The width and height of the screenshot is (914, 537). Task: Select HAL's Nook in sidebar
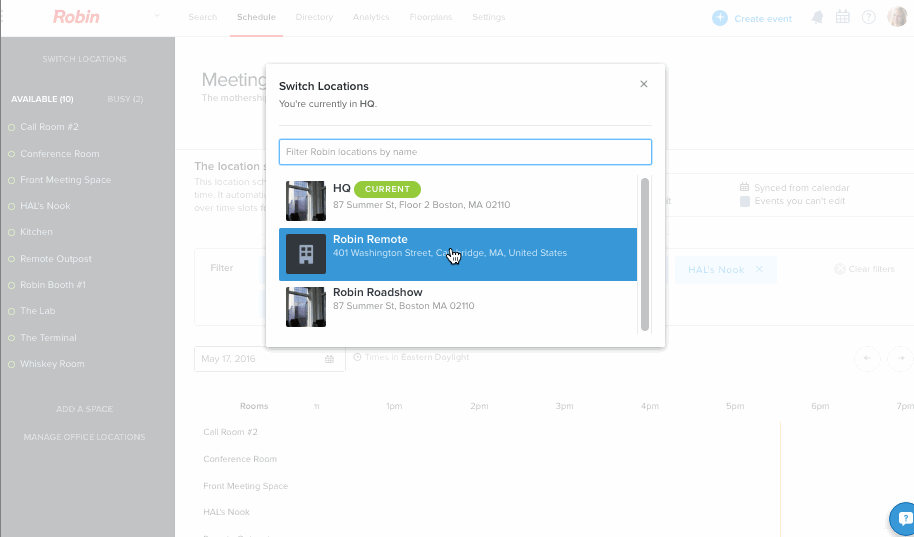45,206
